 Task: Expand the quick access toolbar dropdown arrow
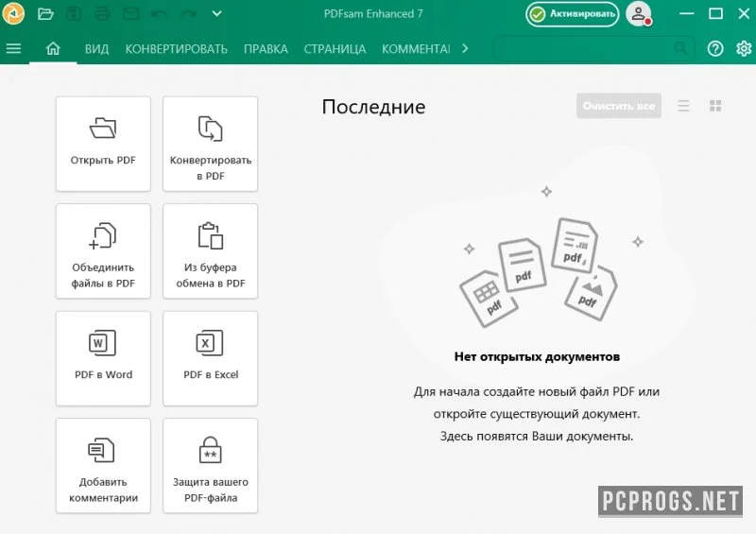[217, 13]
